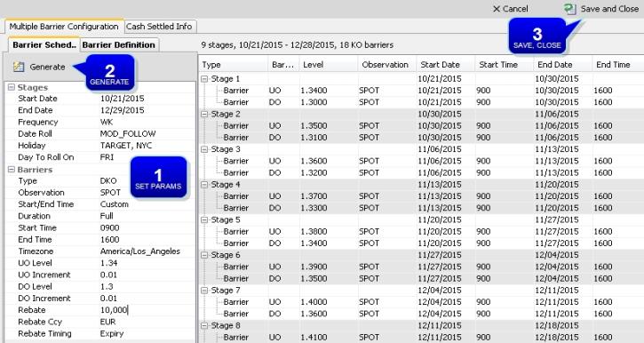
Task: Collapse the Stage 7 row
Action: [x=204, y=291]
